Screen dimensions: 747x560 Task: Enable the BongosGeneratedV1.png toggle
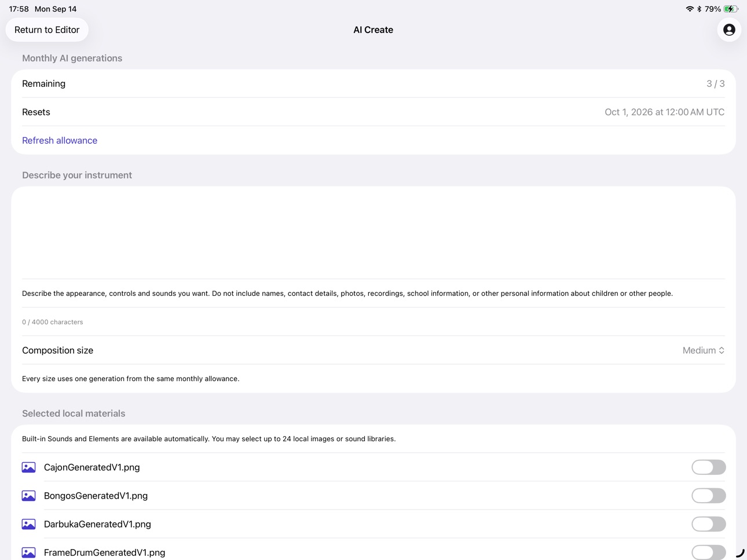pyautogui.click(x=708, y=496)
